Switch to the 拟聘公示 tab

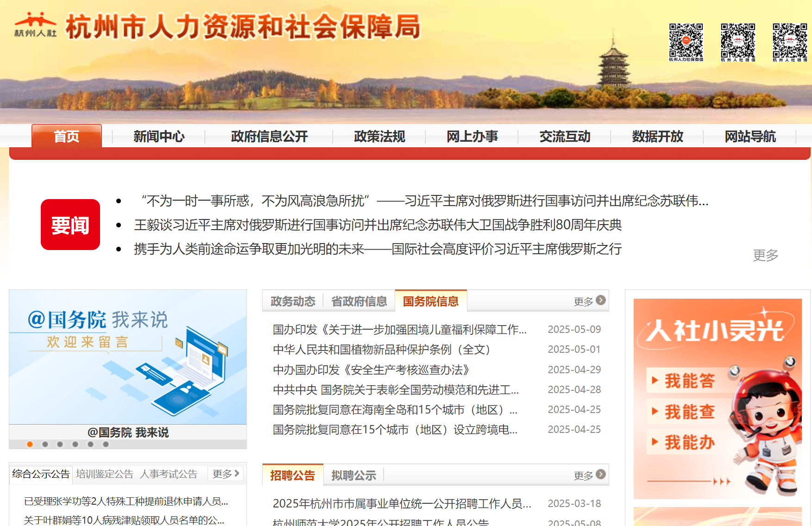tap(353, 475)
